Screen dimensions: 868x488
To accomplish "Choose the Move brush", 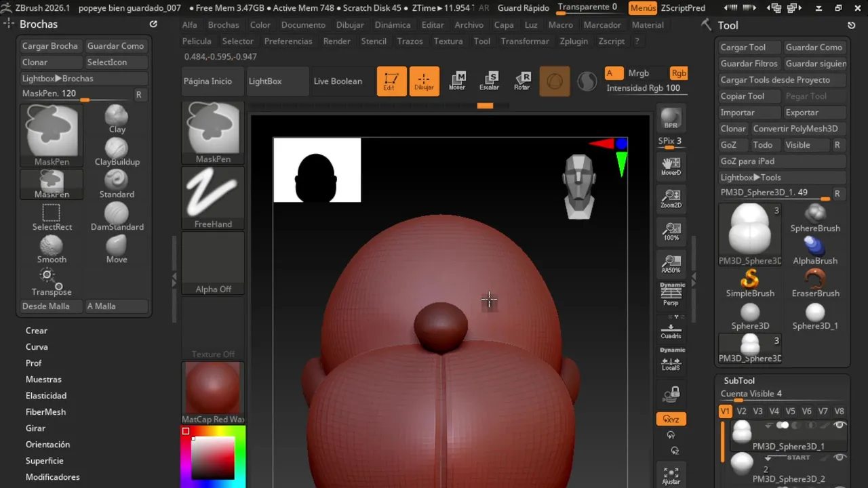I will point(117,249).
